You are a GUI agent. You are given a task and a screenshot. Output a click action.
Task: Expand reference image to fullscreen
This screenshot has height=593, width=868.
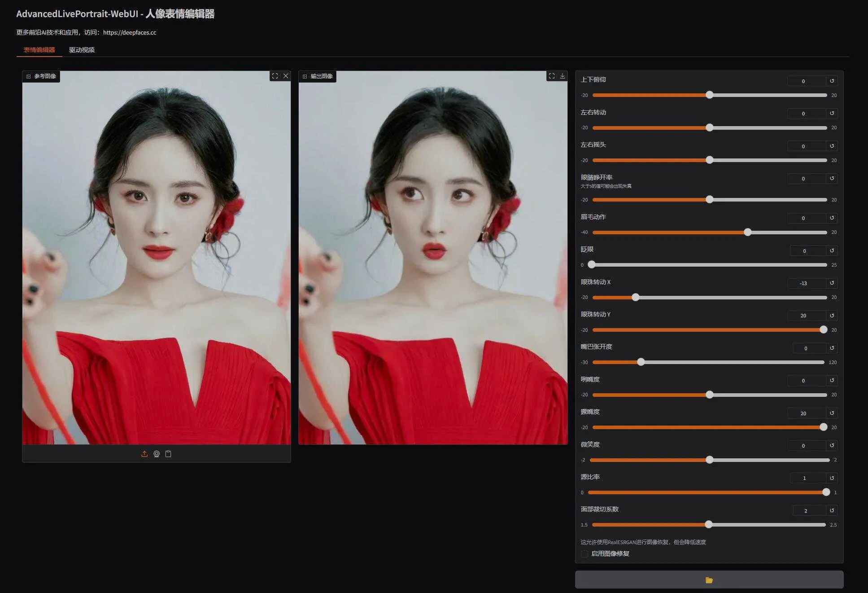(275, 76)
